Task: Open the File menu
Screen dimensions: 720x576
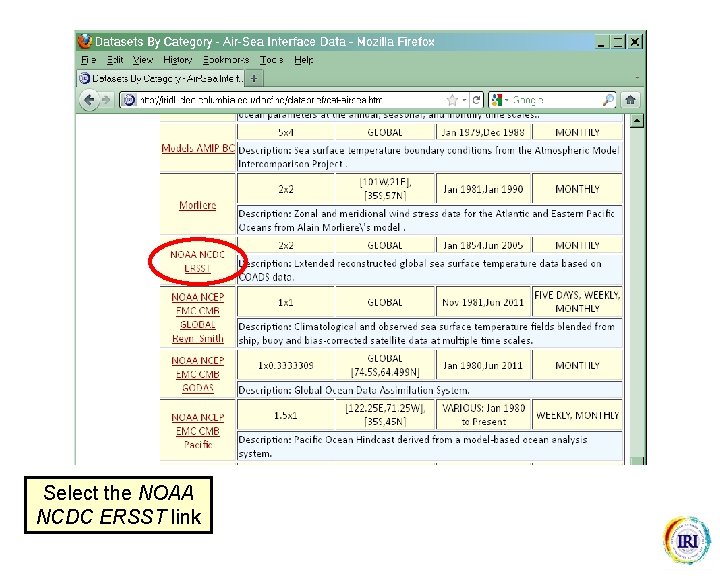Action: (88, 60)
